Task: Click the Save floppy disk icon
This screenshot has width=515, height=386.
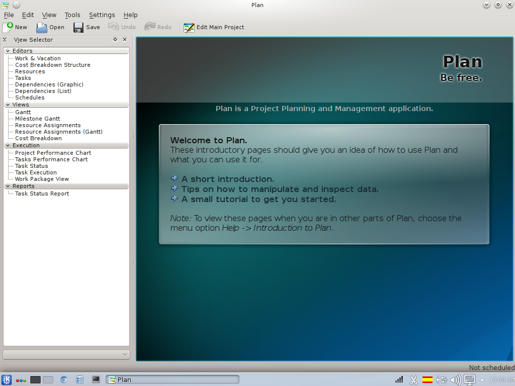Action: [78, 28]
